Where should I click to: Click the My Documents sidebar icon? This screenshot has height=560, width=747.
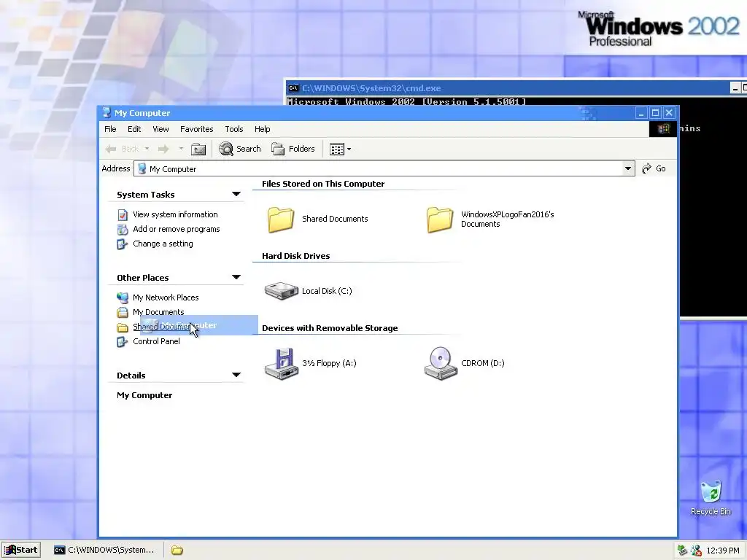(123, 313)
